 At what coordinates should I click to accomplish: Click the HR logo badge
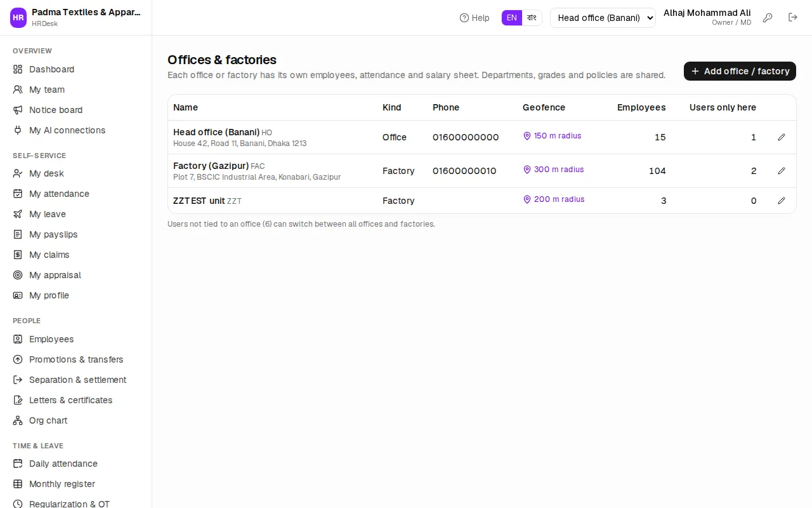point(18,18)
